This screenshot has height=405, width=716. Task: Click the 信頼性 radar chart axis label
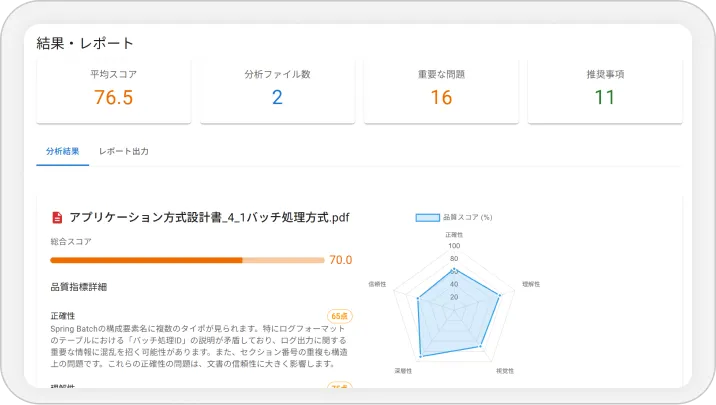point(377,284)
